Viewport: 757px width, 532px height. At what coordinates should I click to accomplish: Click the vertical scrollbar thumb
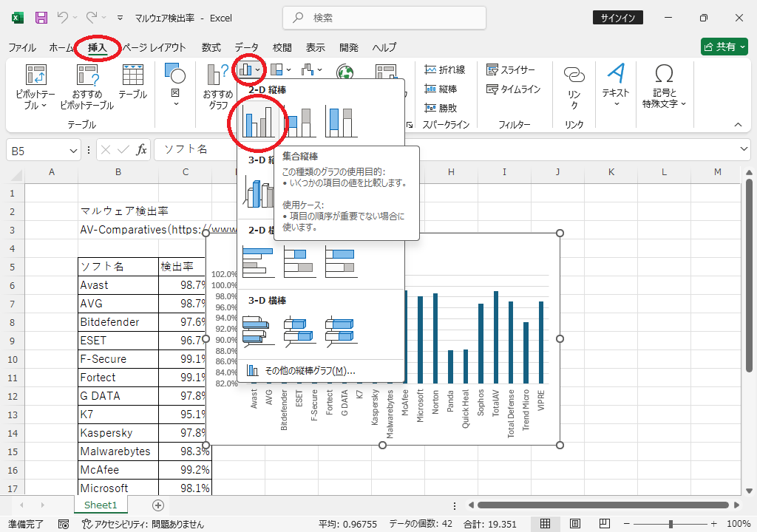[749, 276]
